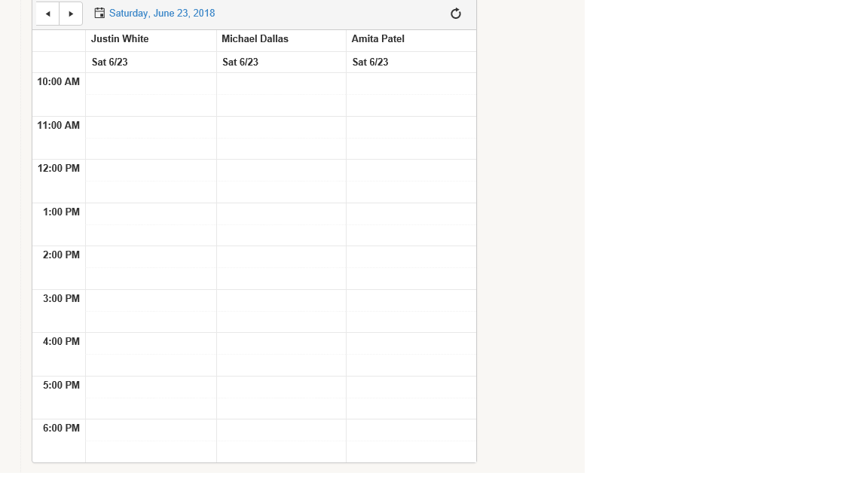Select Amita Patel's 11:00 AM slot
This screenshot has height=488, width=868.
pos(411,127)
